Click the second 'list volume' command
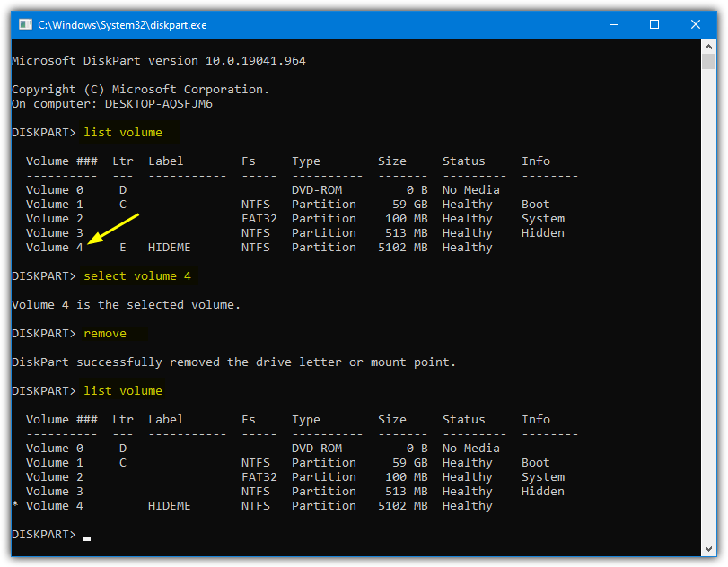 tap(123, 390)
